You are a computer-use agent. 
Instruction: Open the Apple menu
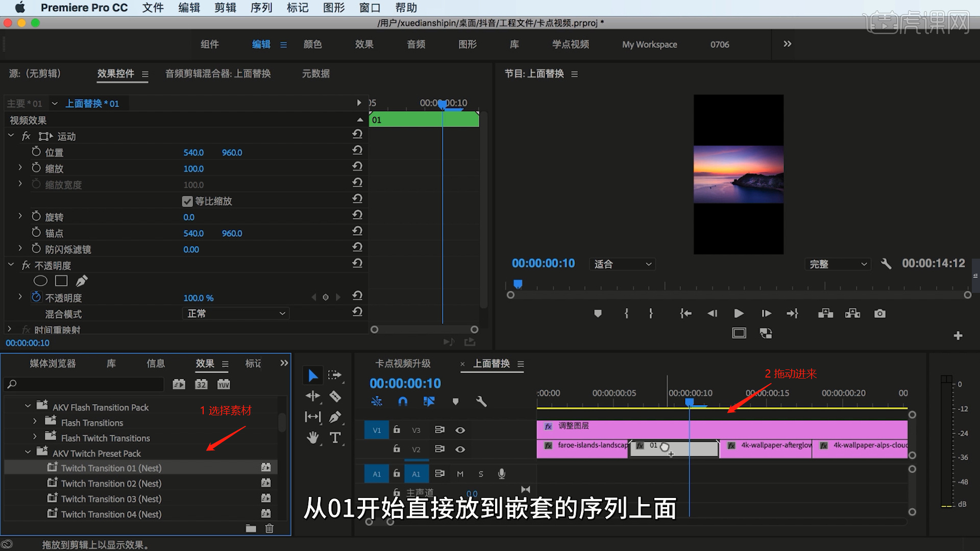(20, 8)
